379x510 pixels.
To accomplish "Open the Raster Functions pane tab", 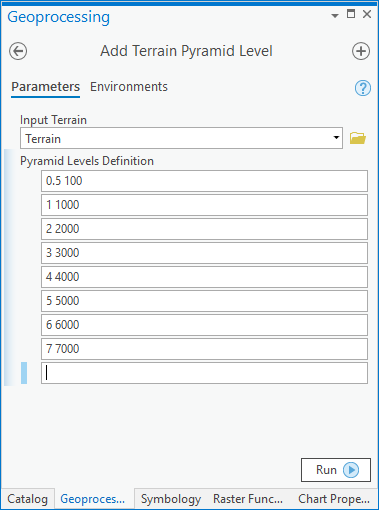I will [248, 499].
